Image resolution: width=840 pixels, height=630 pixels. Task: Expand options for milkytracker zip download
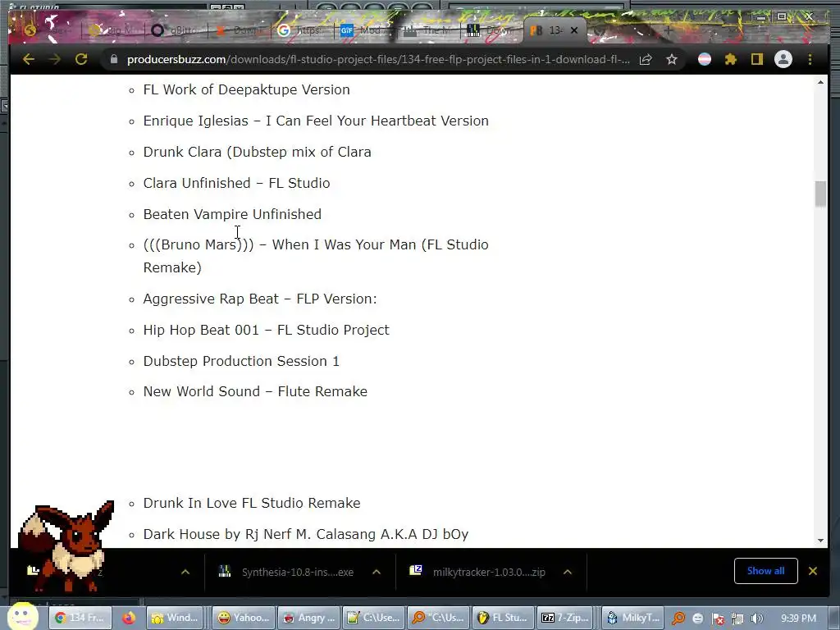point(568,572)
